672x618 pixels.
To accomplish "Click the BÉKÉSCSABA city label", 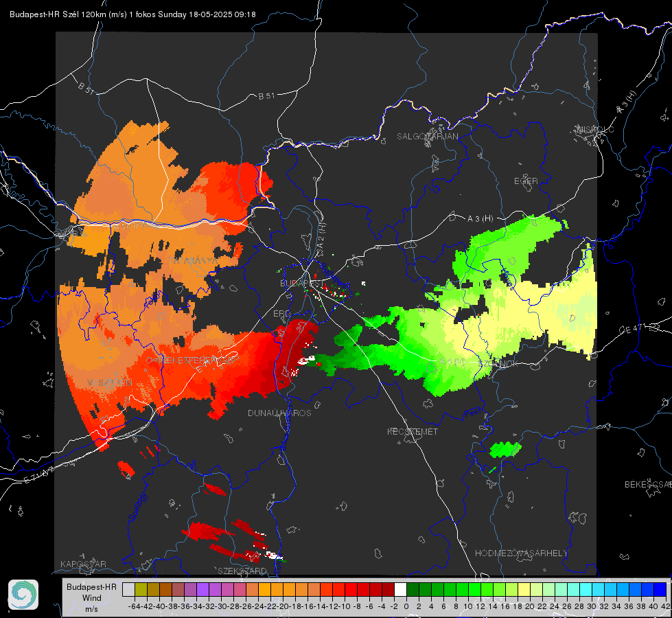I will pyautogui.click(x=648, y=485).
